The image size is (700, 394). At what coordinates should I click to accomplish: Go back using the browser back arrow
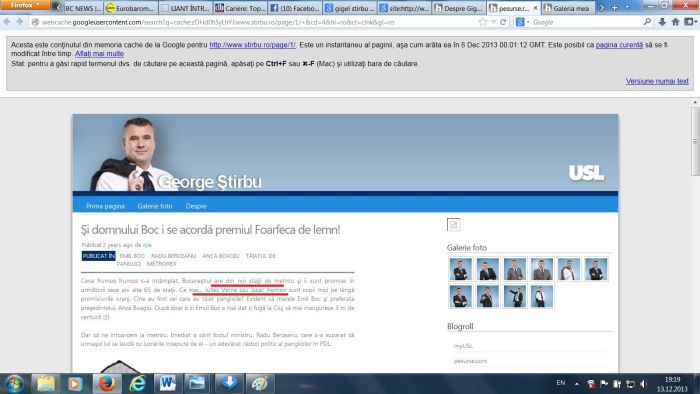(7, 22)
